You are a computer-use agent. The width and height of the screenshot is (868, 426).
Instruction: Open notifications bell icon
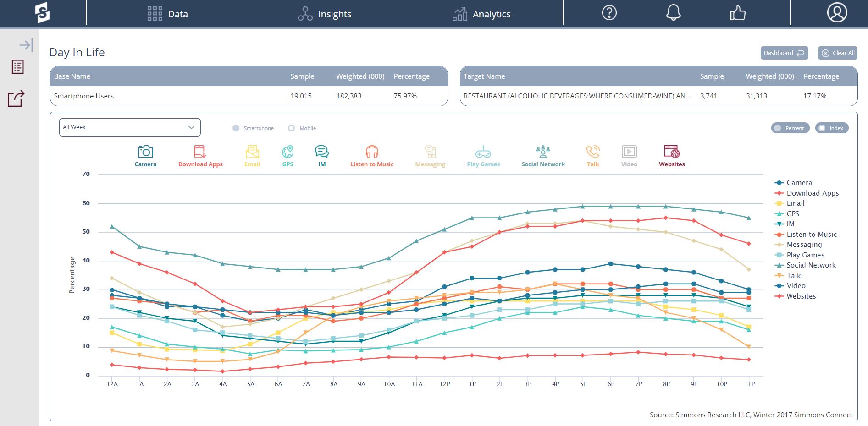coord(674,13)
